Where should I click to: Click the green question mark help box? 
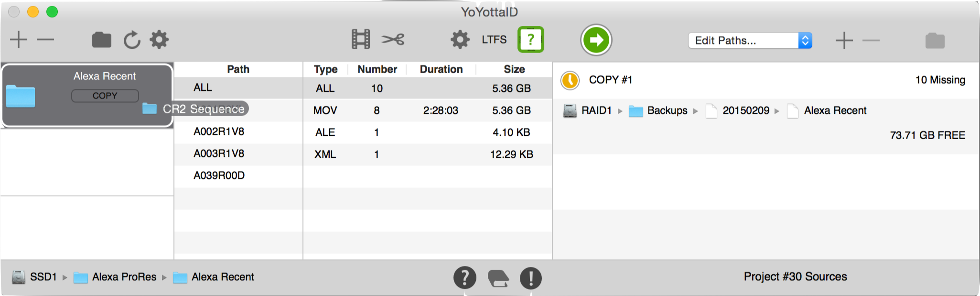pos(531,40)
